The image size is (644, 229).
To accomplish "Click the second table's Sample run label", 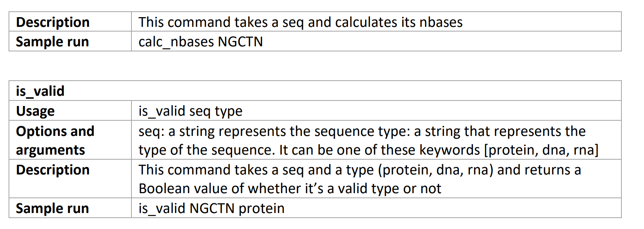I will pos(52,208).
